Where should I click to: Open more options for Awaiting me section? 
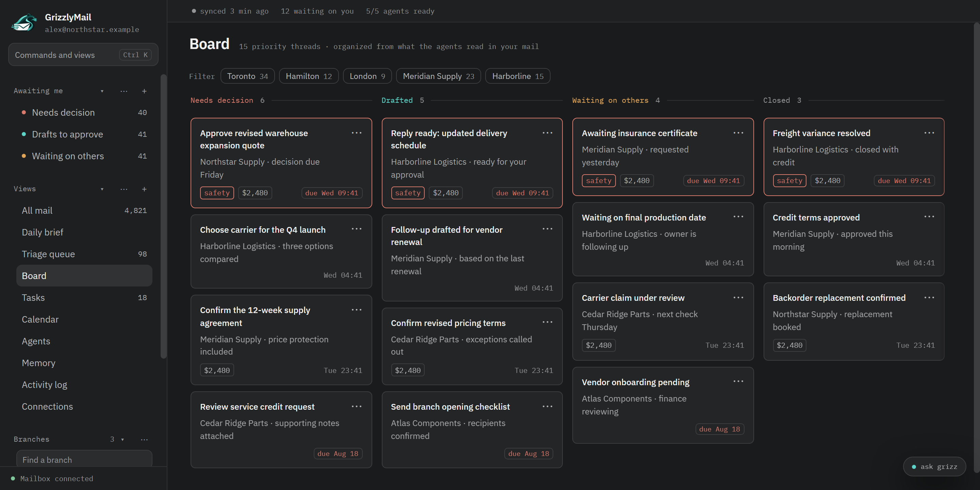pos(124,91)
